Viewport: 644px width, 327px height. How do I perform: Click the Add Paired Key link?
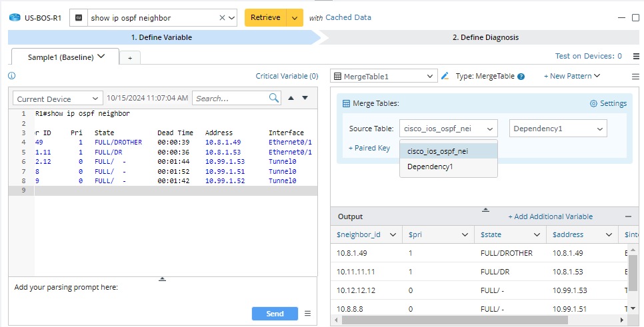point(369,148)
